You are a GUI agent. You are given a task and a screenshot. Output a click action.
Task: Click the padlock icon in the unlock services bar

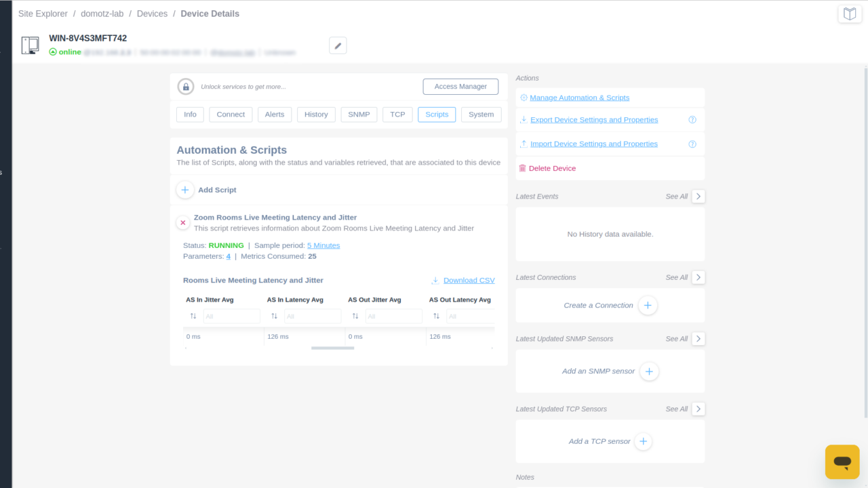point(185,86)
